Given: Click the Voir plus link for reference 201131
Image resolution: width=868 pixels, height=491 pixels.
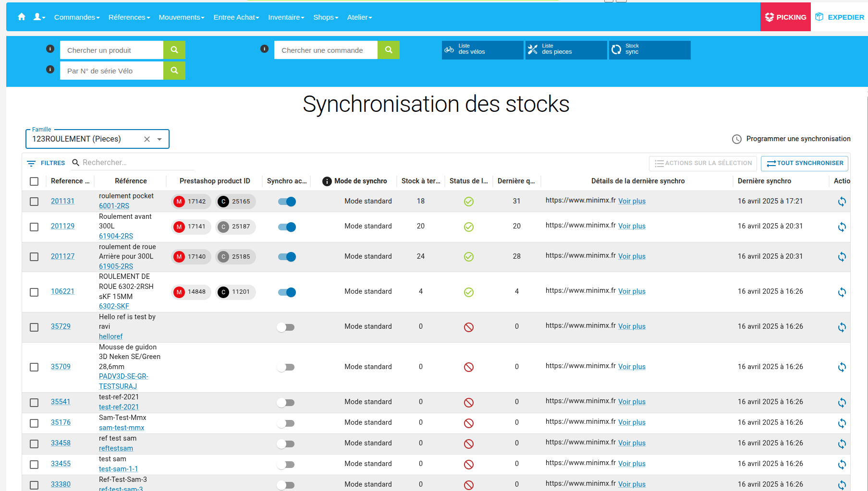Looking at the screenshot, I should pos(632,201).
